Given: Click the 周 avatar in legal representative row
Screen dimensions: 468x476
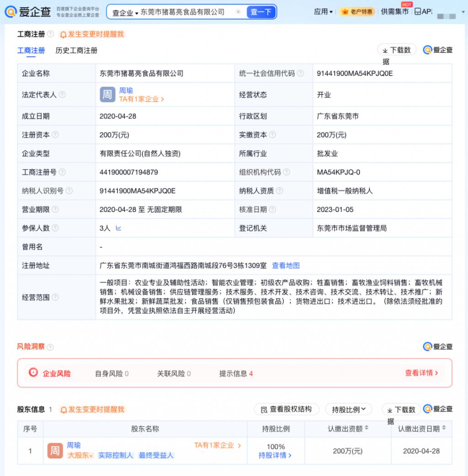Looking at the screenshot, I should point(107,95).
